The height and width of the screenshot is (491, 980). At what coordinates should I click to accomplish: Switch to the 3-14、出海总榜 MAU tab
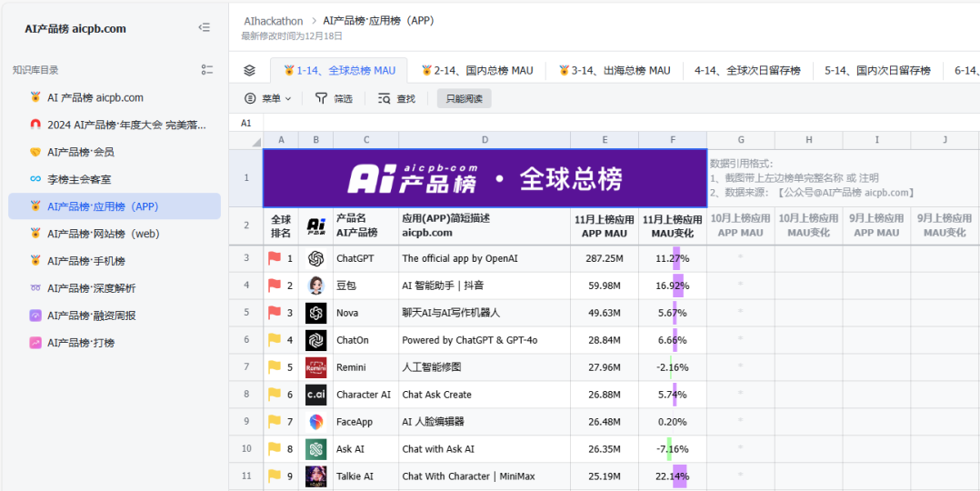(615, 71)
